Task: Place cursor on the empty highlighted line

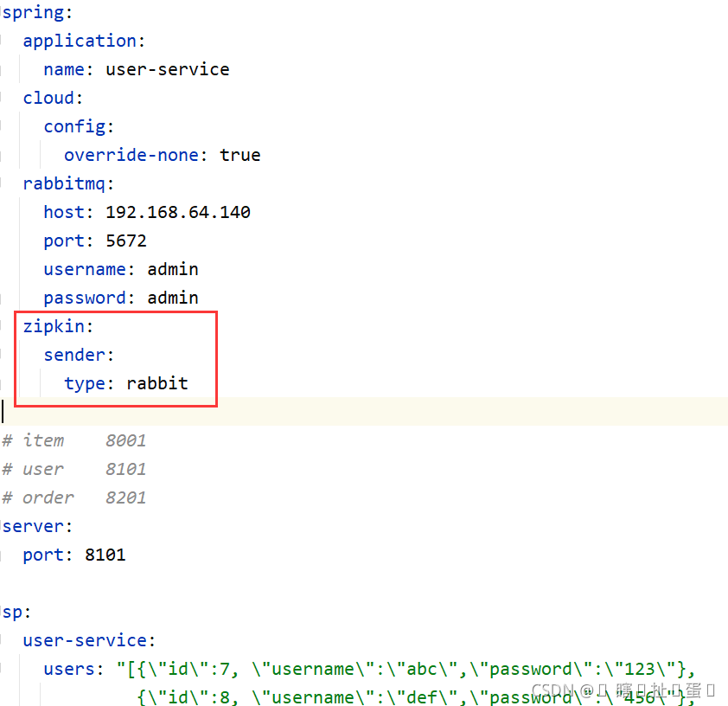Action: pos(364,412)
